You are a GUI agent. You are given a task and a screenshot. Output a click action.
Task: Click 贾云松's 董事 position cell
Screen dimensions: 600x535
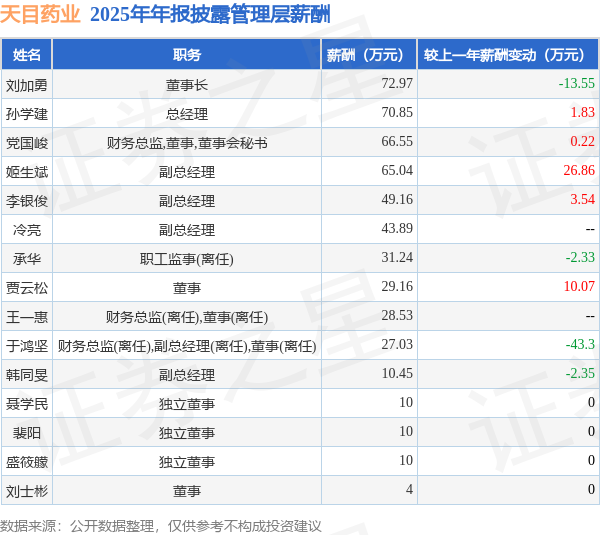point(187,287)
